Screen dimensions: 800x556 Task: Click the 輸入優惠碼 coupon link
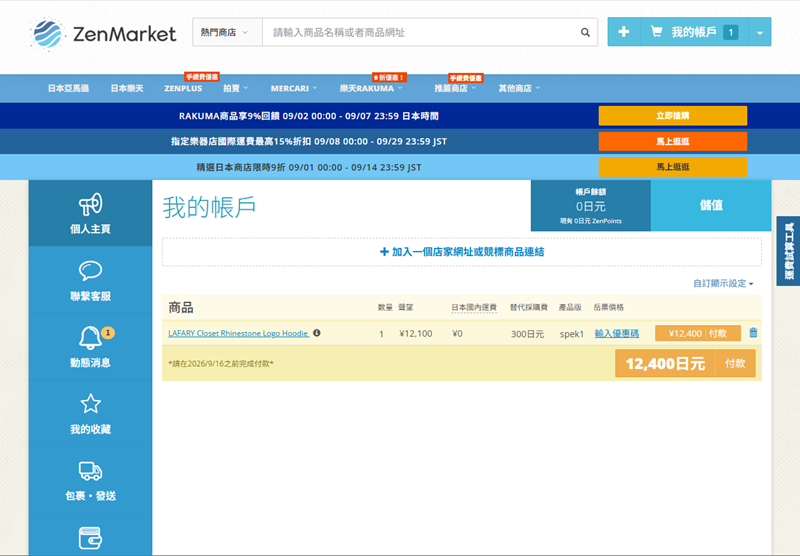[x=616, y=333]
